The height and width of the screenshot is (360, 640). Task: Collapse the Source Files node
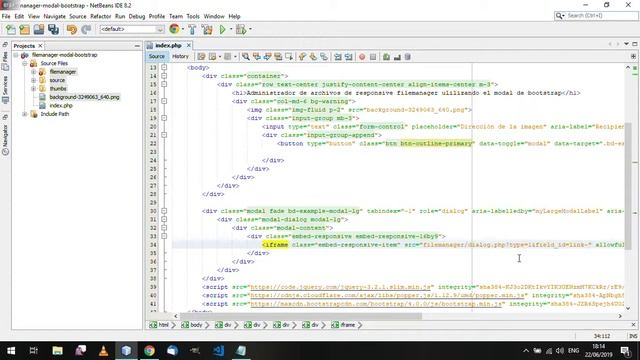[x=24, y=63]
